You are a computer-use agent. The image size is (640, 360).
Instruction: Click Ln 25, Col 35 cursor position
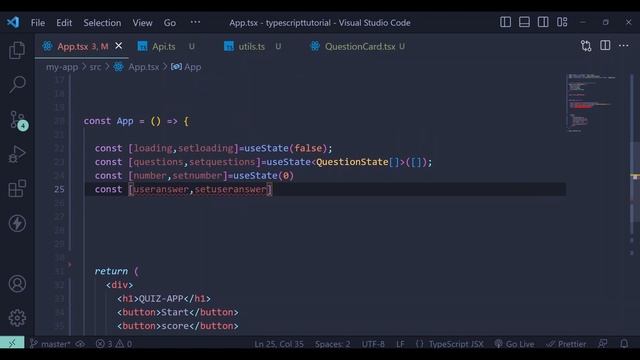[279, 344]
